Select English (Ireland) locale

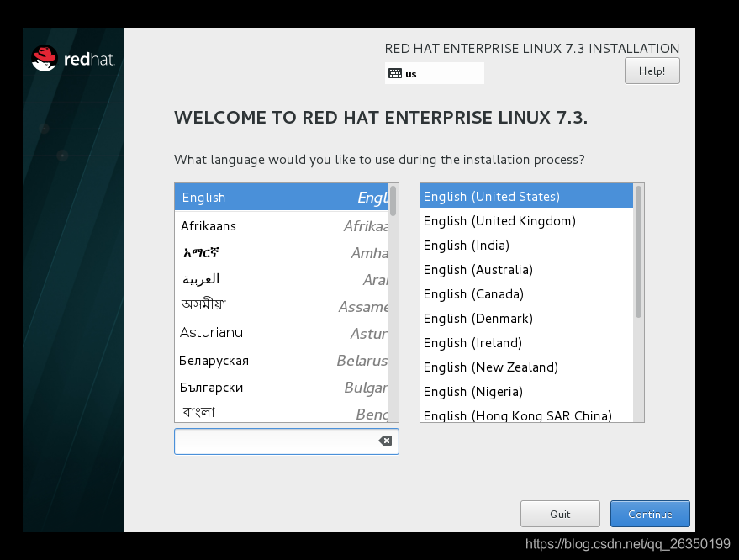coord(526,343)
